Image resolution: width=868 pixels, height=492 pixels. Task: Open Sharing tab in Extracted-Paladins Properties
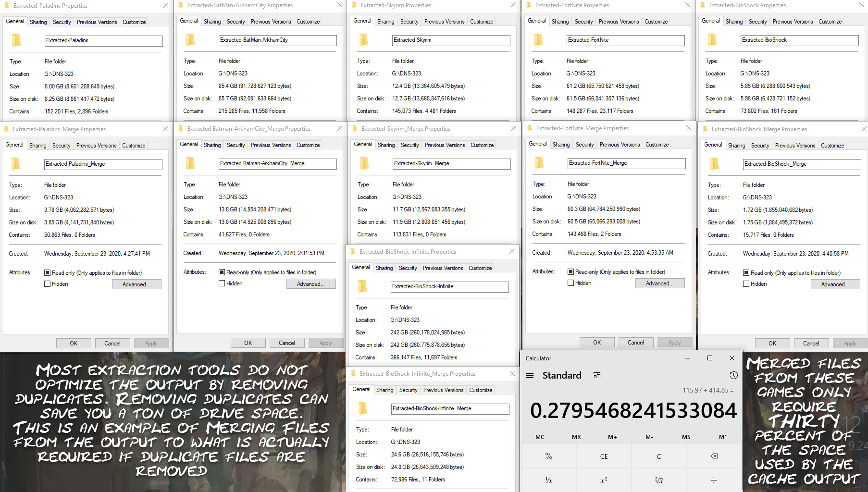[38, 22]
